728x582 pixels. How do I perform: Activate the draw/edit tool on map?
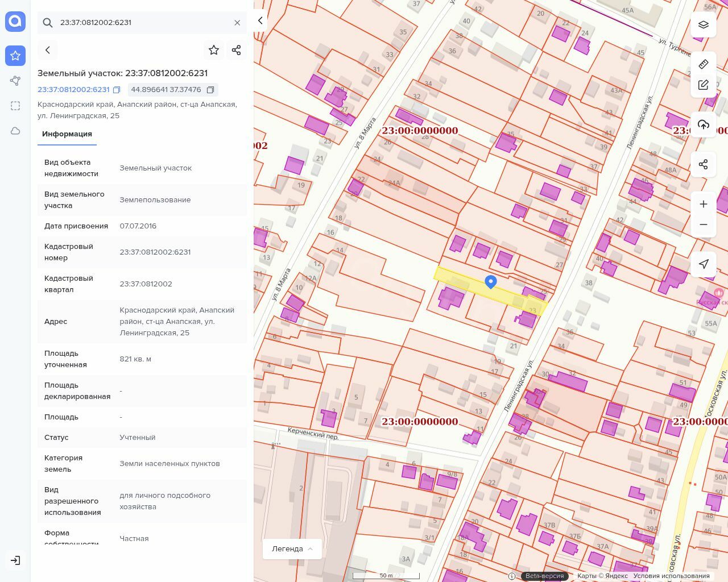point(704,85)
